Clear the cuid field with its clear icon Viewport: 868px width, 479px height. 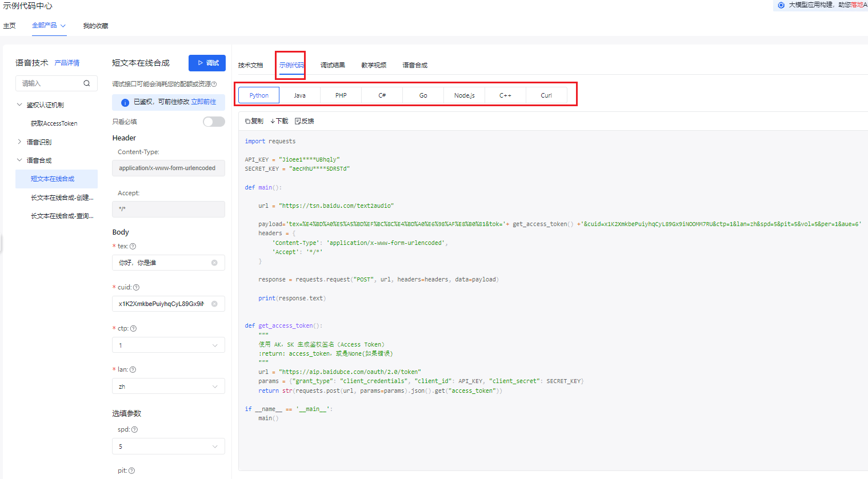point(214,304)
